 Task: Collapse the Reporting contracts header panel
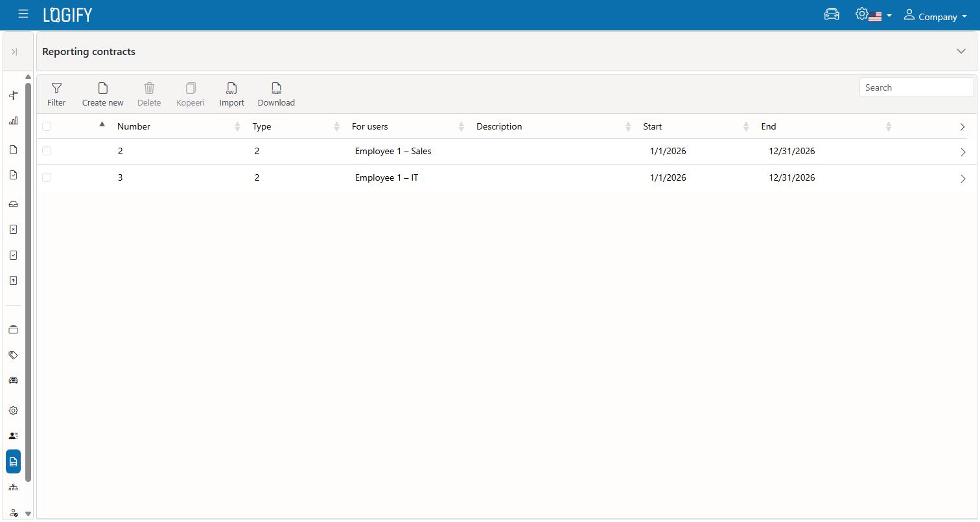click(x=961, y=51)
